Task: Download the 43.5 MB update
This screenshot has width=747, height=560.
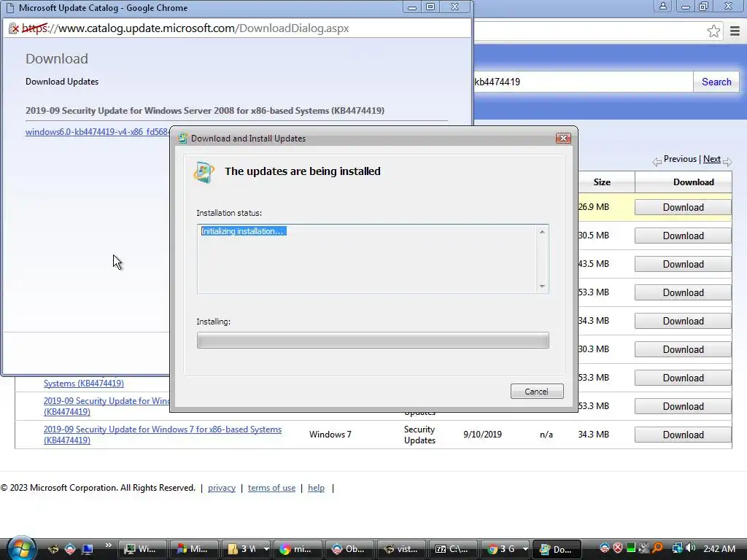Action: (x=683, y=264)
